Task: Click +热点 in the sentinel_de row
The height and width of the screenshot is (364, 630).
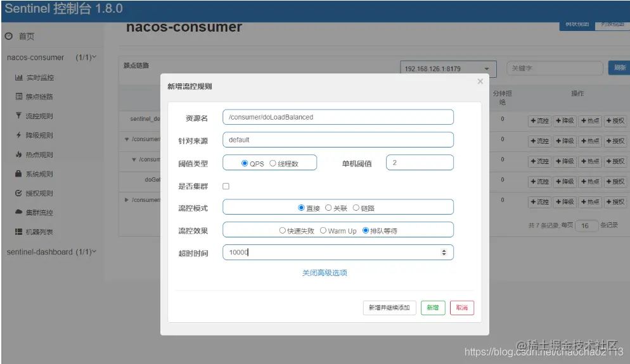Action: click(590, 121)
